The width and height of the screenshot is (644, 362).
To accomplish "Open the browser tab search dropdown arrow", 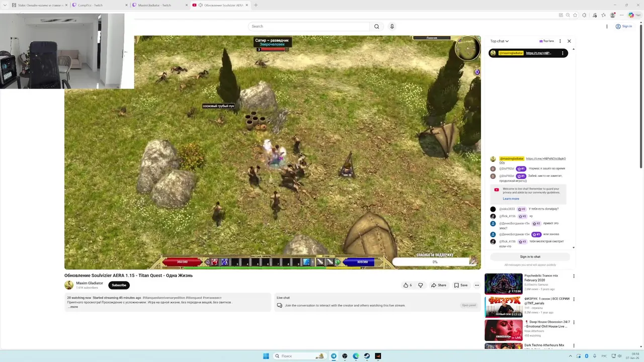I will click(x=4, y=5).
